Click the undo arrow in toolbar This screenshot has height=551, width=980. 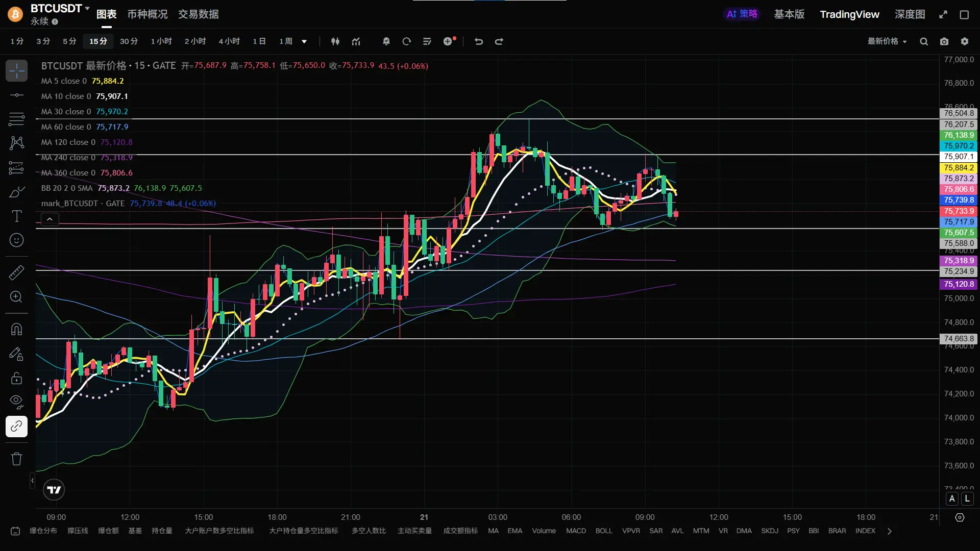pyautogui.click(x=478, y=41)
